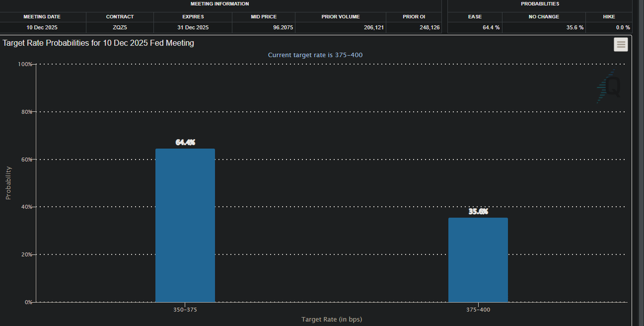Click the PRIOR OI column header
Viewport: 644px width, 326px height.
[x=414, y=17]
